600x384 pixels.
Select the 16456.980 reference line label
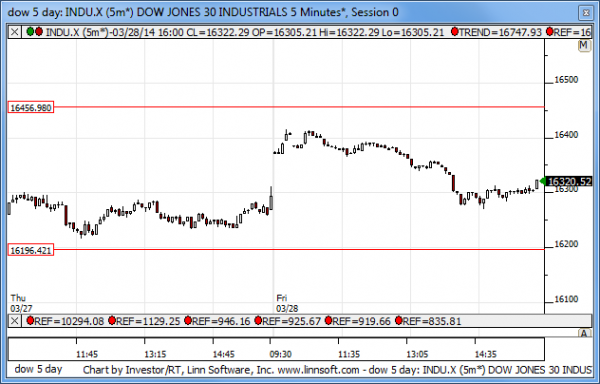[31, 107]
